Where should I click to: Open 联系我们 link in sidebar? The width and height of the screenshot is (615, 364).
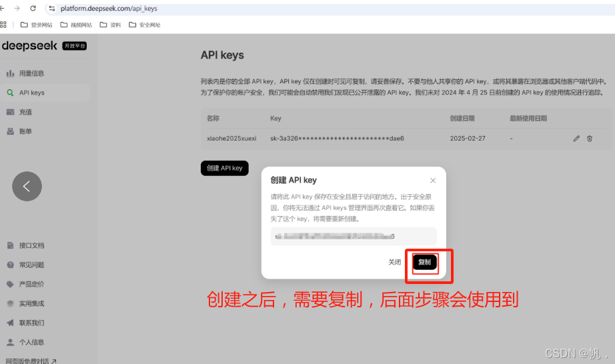pyautogui.click(x=31, y=323)
